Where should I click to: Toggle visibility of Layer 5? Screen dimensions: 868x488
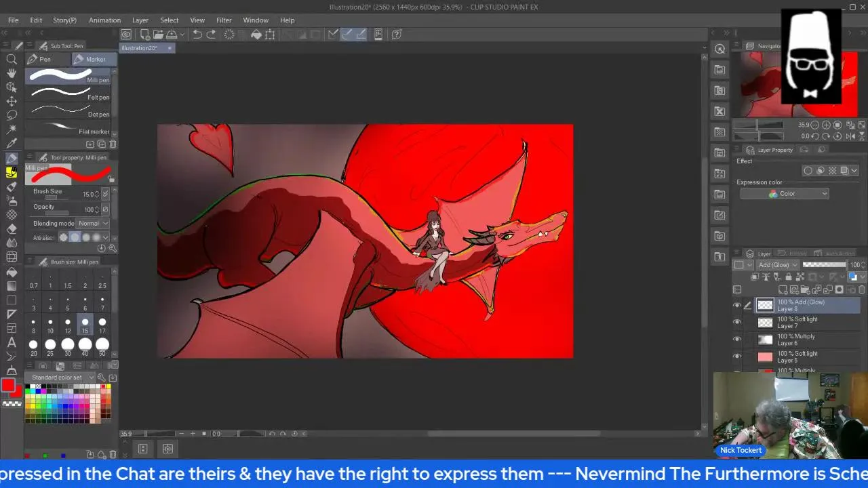737,357
